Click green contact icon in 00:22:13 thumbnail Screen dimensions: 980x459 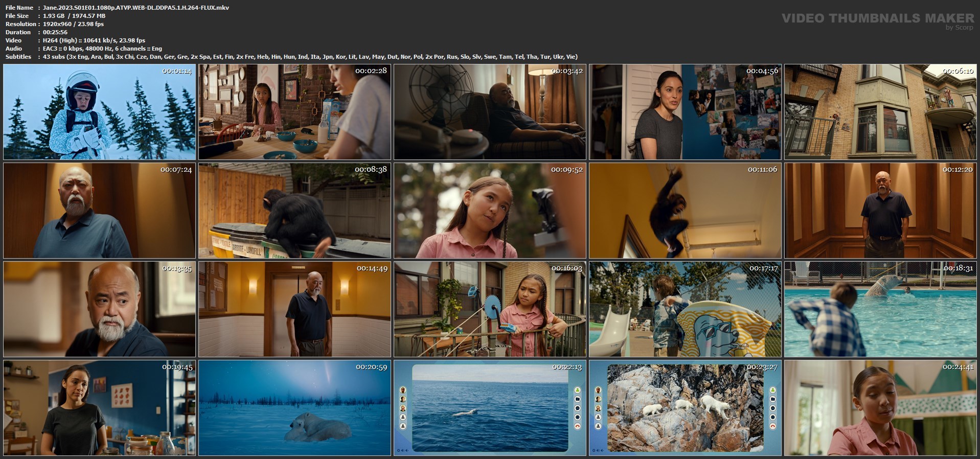[x=578, y=390]
